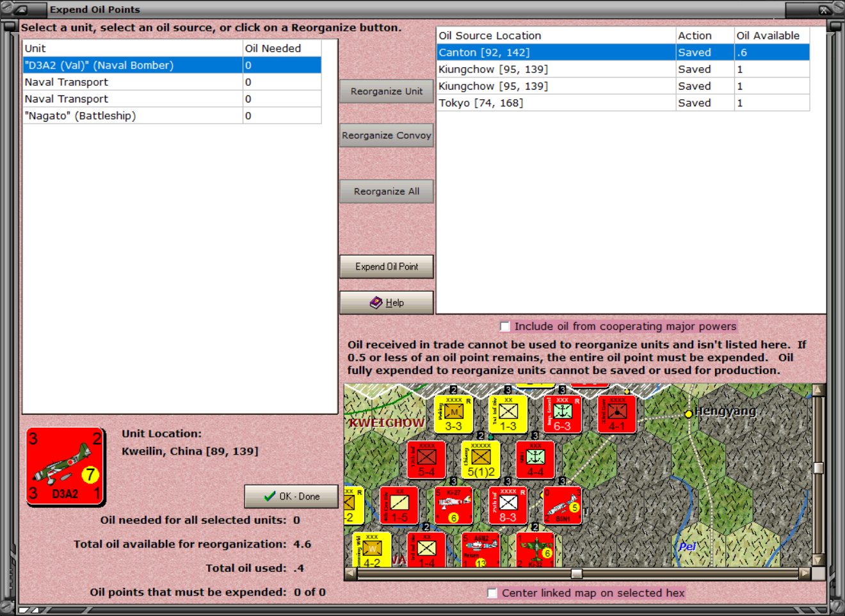
Task: Select the red 4-4 SNLF counter
Action: (x=535, y=460)
